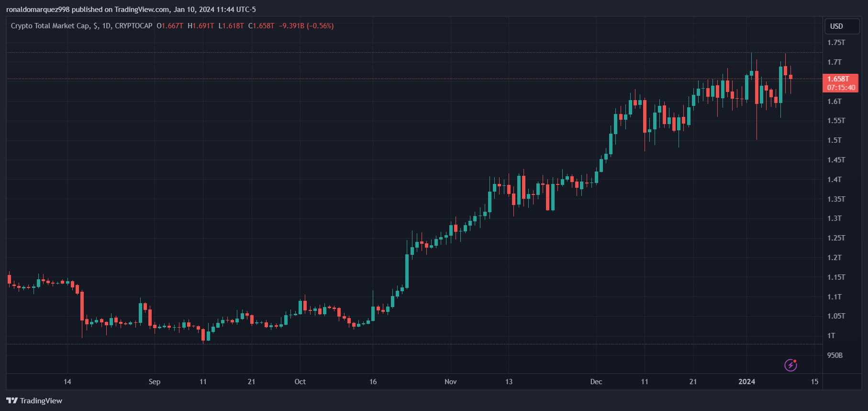This screenshot has width=868, height=411.
Task: Click the 1.15T price axis label
Action: pos(836,277)
